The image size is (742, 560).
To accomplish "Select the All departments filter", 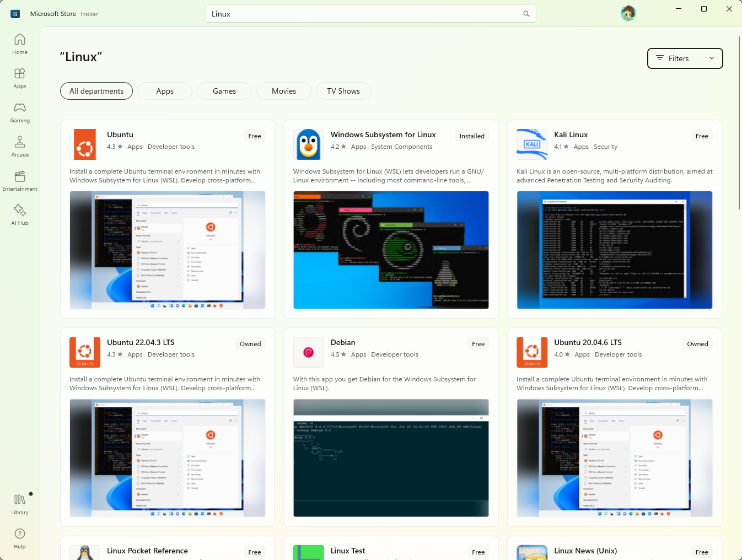I will pos(96,91).
